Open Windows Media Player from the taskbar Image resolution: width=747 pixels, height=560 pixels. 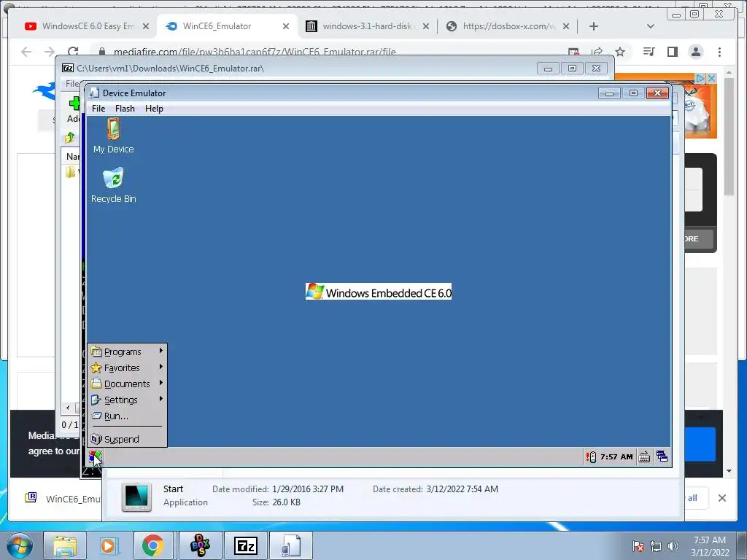click(x=108, y=545)
